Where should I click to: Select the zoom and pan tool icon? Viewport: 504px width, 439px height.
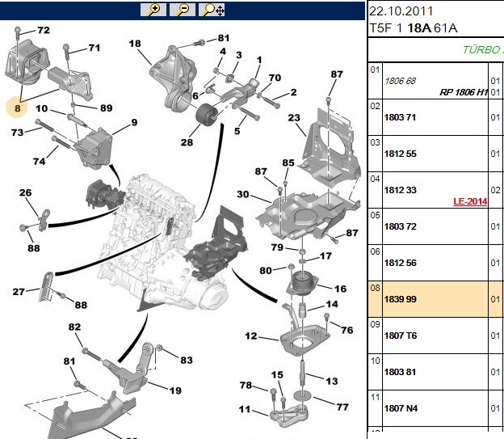pyautogui.click(x=212, y=10)
